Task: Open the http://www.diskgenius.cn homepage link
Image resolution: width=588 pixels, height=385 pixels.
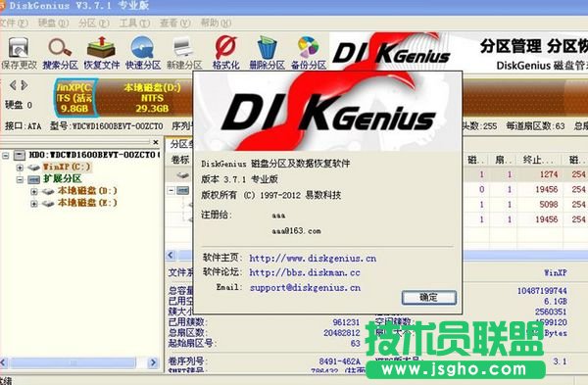Action: (x=313, y=259)
